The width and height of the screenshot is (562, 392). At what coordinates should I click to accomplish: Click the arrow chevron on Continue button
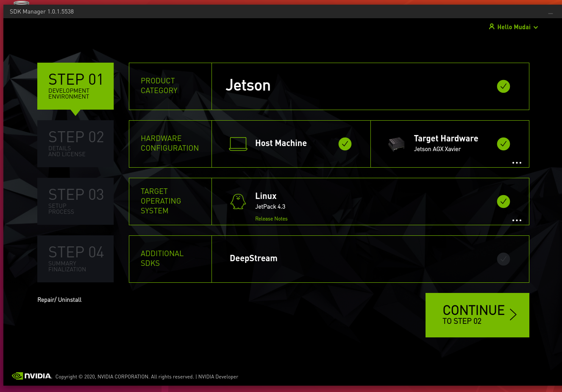[513, 315]
